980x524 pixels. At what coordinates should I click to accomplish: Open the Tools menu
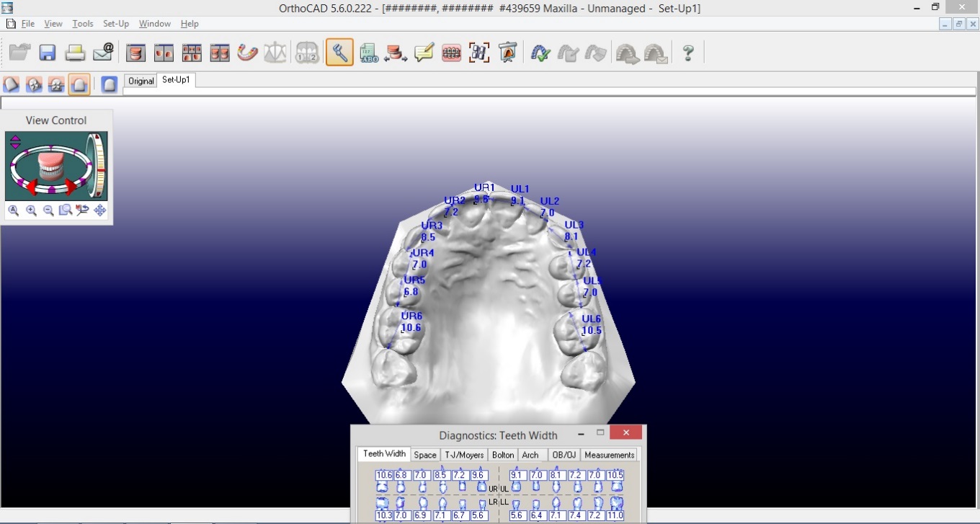83,24
